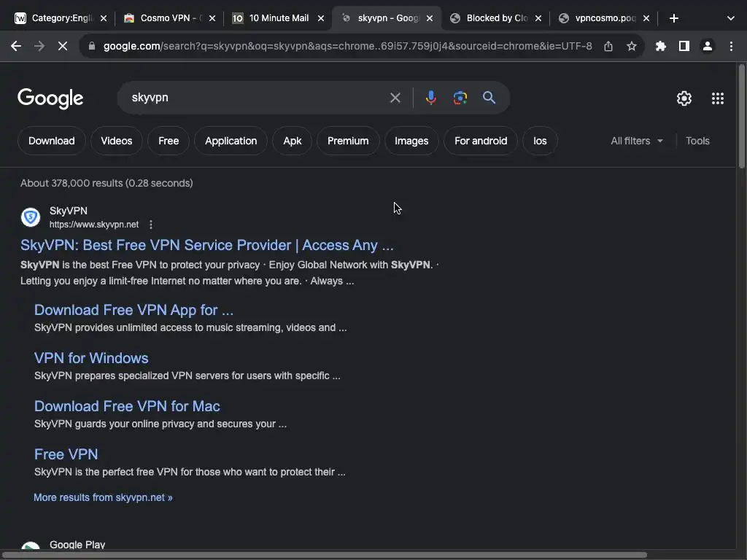Open the Free VPN sitelink
Image resolution: width=747 pixels, height=560 pixels.
[x=66, y=454]
